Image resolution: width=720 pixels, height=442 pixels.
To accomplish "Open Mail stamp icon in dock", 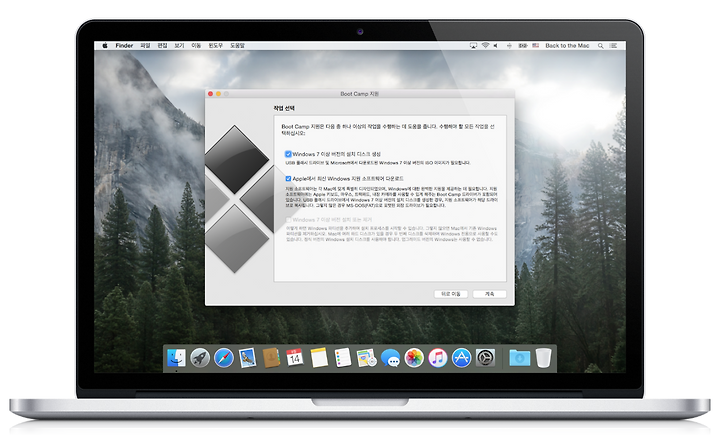I will 248,358.
